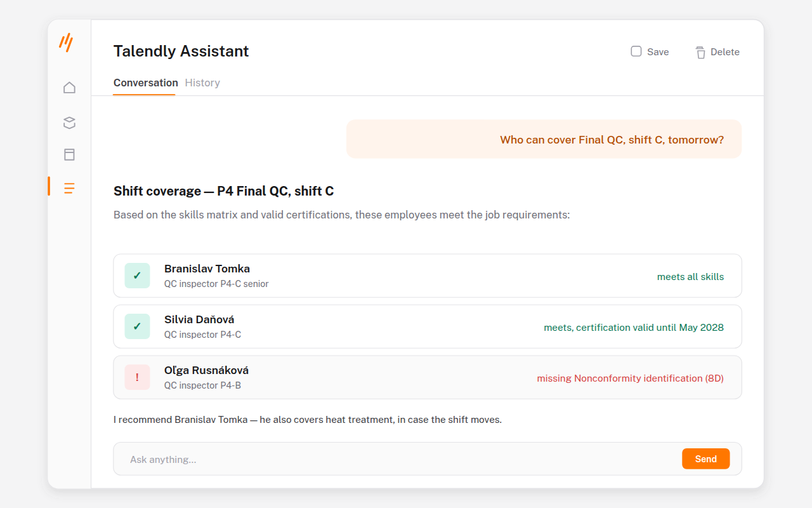Click the recommendation sentence about Branislav Tomka
Image resolution: width=812 pixels, height=508 pixels.
[308, 420]
